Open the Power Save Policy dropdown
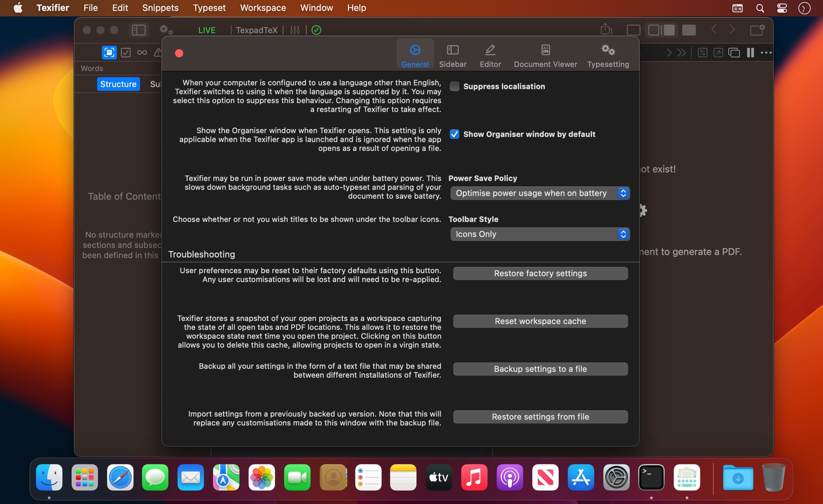 pos(540,193)
